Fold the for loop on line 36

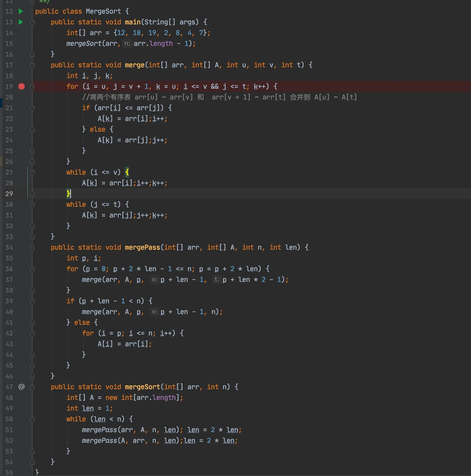click(x=32, y=269)
